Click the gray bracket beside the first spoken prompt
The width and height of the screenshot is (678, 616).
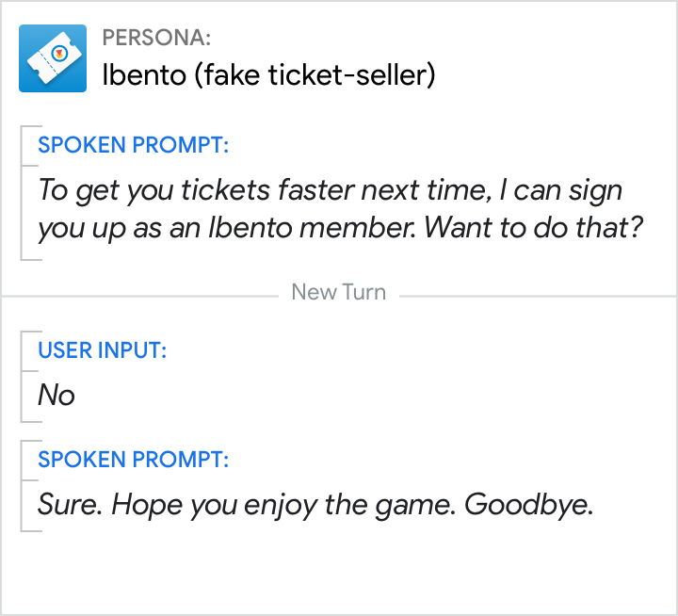click(23, 193)
